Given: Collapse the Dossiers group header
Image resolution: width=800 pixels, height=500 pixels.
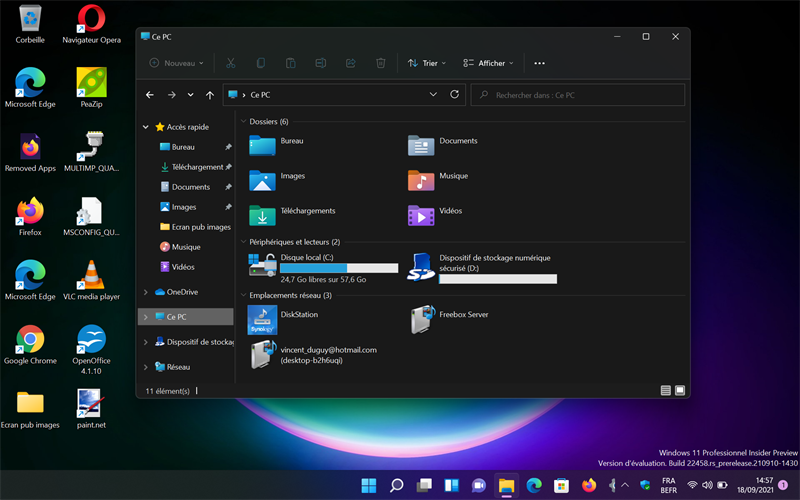Looking at the screenshot, I should pyautogui.click(x=243, y=121).
